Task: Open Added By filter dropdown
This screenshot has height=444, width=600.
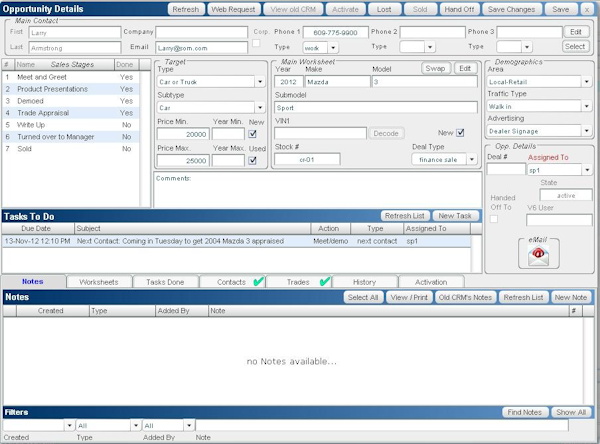Action: [x=189, y=425]
